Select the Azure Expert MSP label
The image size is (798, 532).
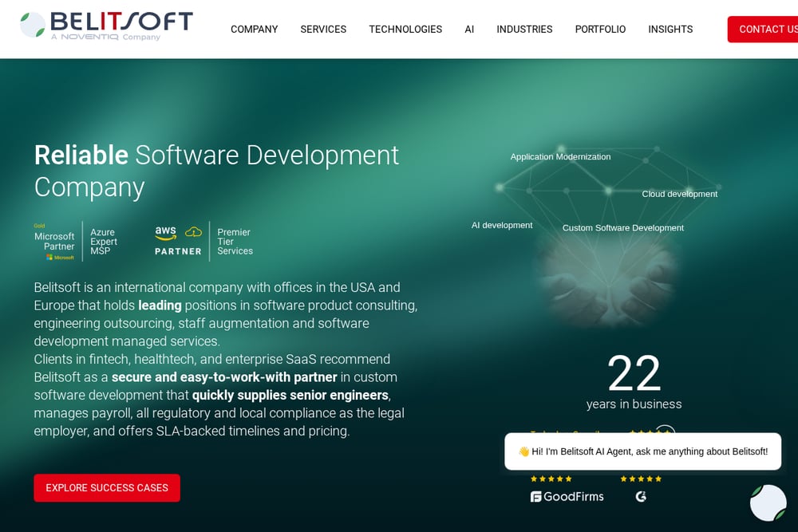[104, 242]
